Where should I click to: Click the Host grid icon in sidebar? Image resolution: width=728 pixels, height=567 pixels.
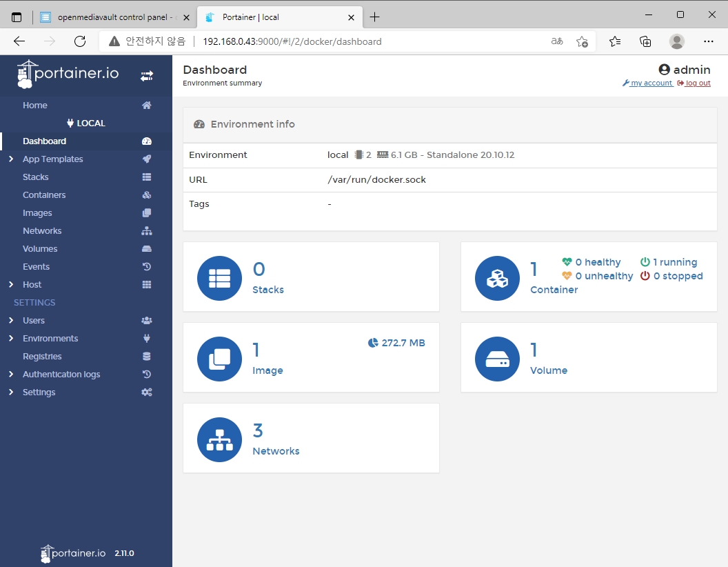tap(147, 285)
